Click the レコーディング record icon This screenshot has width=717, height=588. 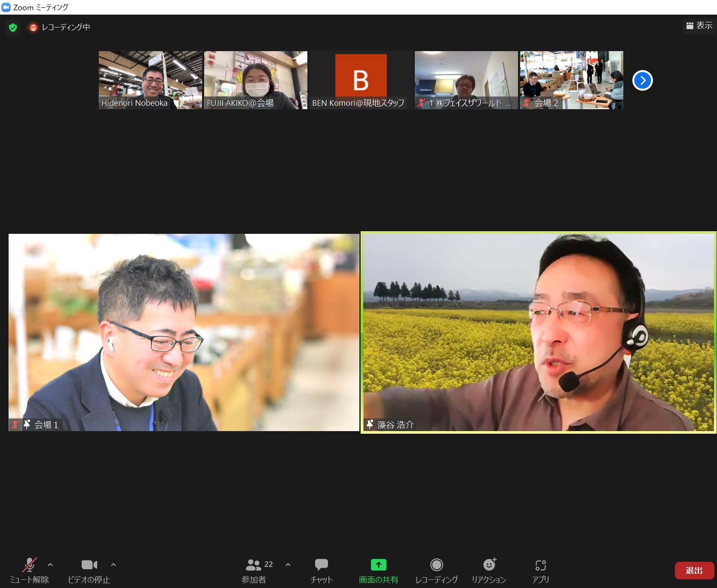(437, 565)
